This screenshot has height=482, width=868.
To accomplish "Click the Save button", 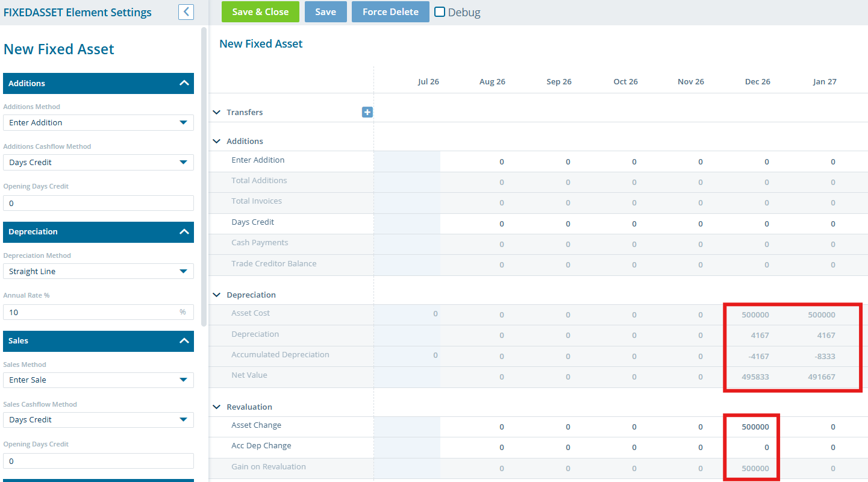I will click(x=325, y=11).
